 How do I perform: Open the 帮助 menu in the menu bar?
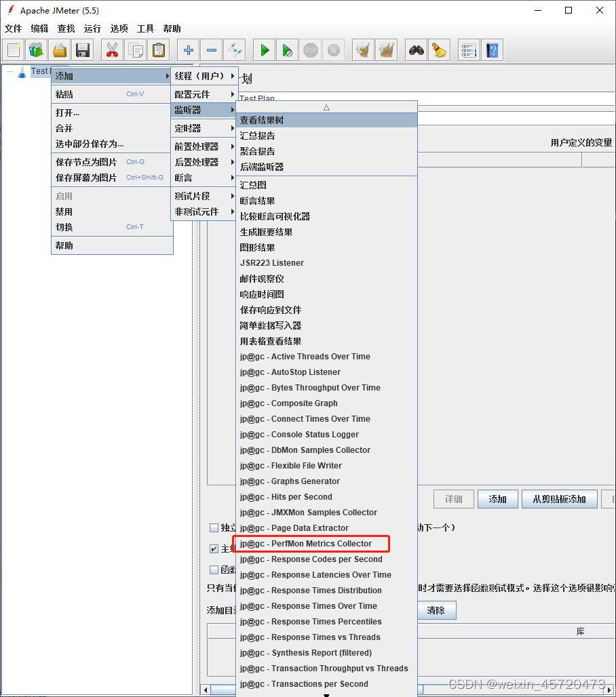172,28
